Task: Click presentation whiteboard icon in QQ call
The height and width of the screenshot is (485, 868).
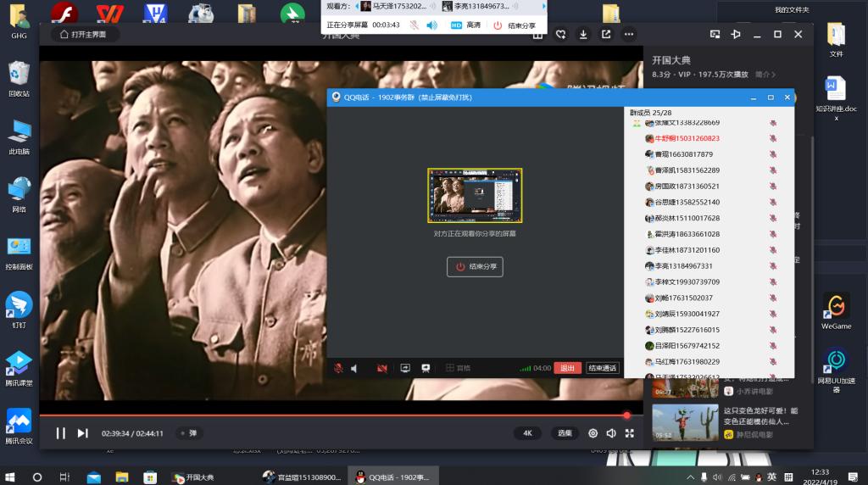Action: click(x=426, y=368)
